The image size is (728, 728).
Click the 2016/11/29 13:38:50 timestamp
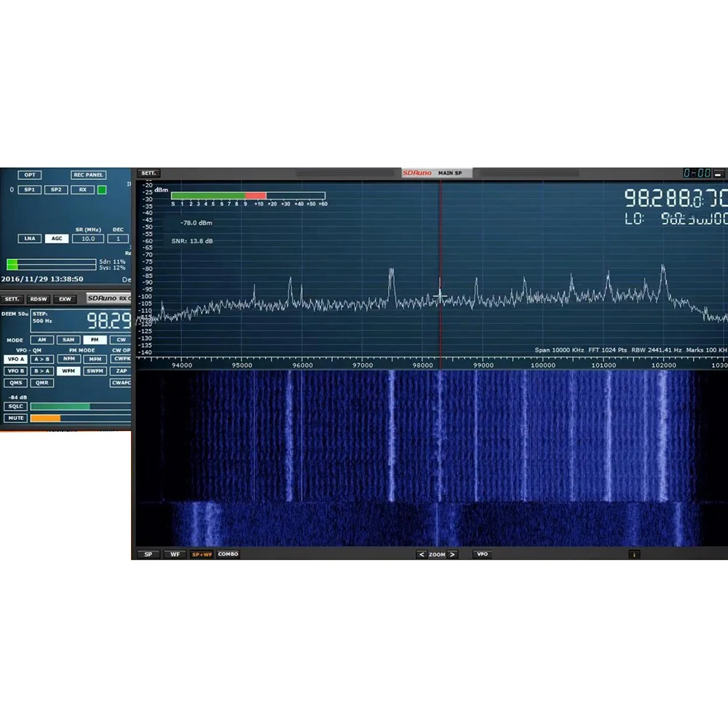42,279
